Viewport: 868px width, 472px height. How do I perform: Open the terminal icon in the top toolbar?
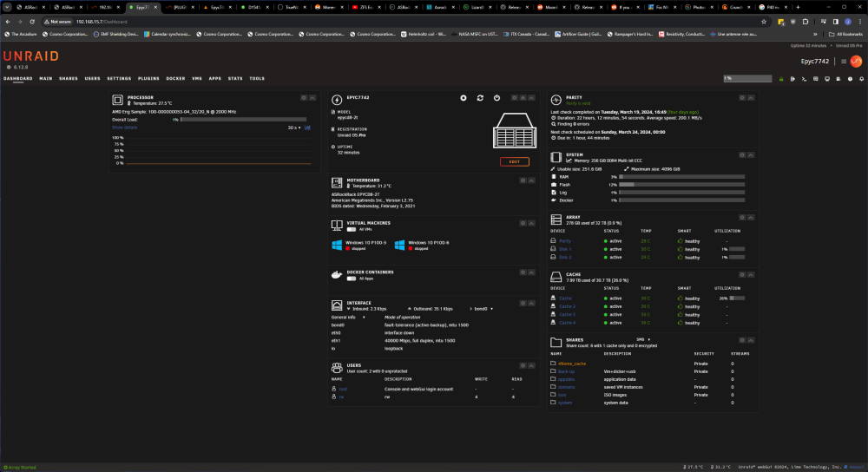pyautogui.click(x=804, y=79)
